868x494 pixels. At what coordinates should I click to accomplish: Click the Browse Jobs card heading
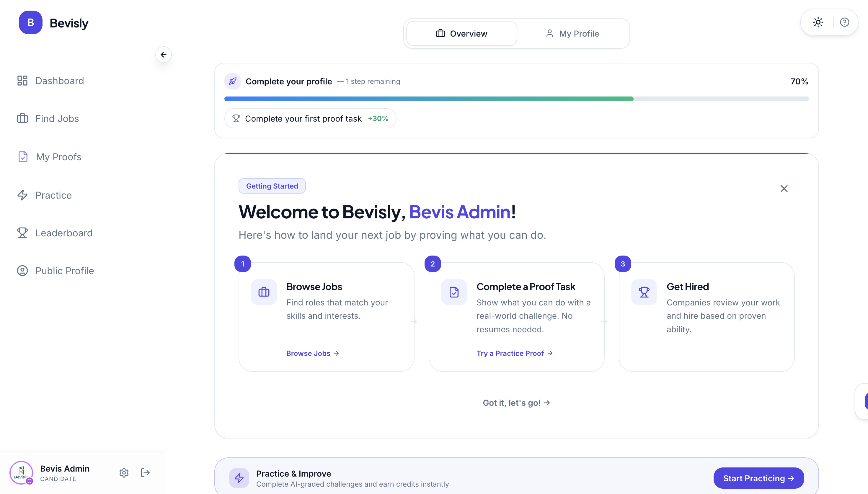point(314,287)
